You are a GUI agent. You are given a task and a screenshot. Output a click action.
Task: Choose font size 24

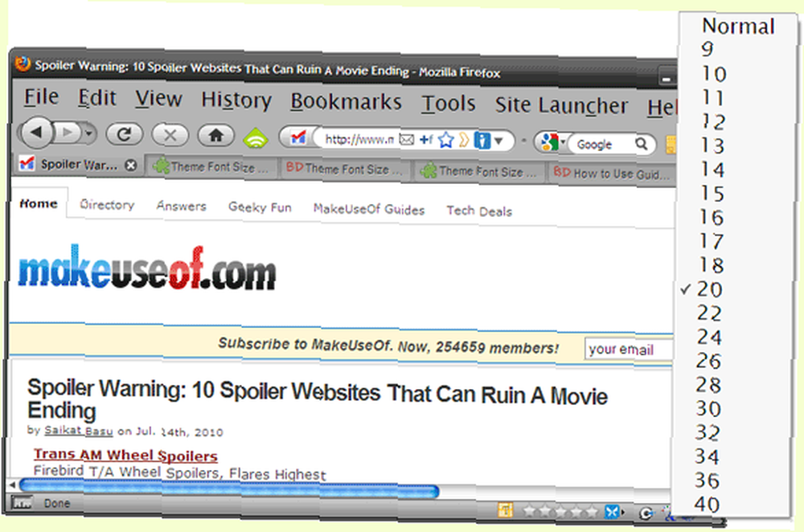click(710, 338)
